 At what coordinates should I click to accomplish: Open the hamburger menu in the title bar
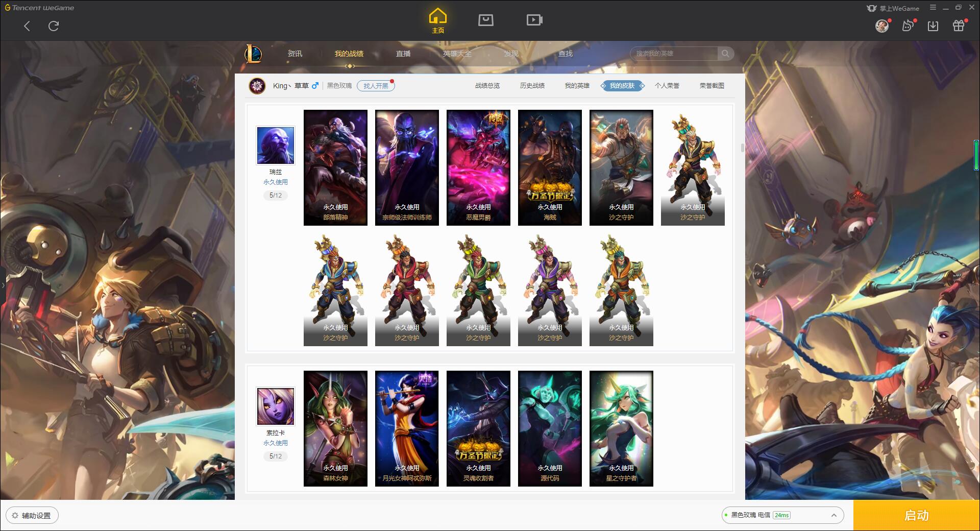click(933, 8)
